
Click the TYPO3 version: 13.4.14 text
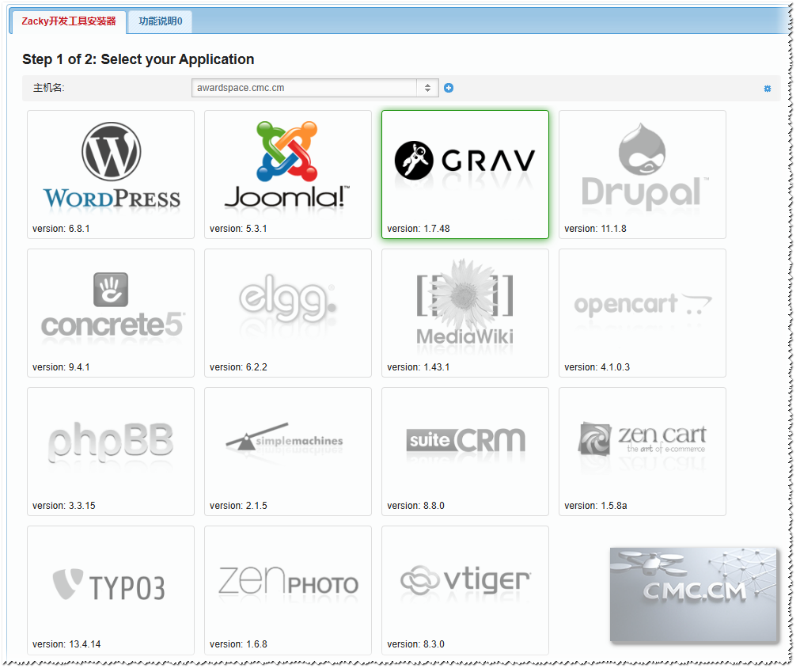(x=66, y=644)
